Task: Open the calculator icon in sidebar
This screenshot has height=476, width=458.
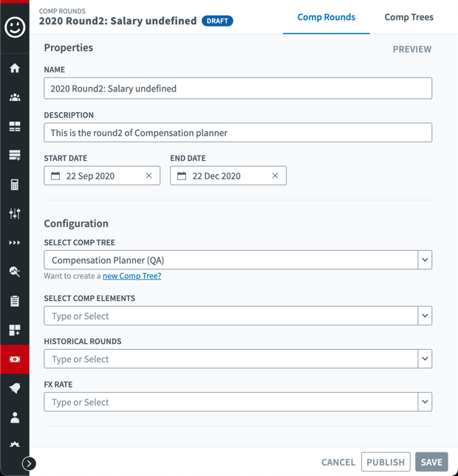Action: click(x=15, y=185)
